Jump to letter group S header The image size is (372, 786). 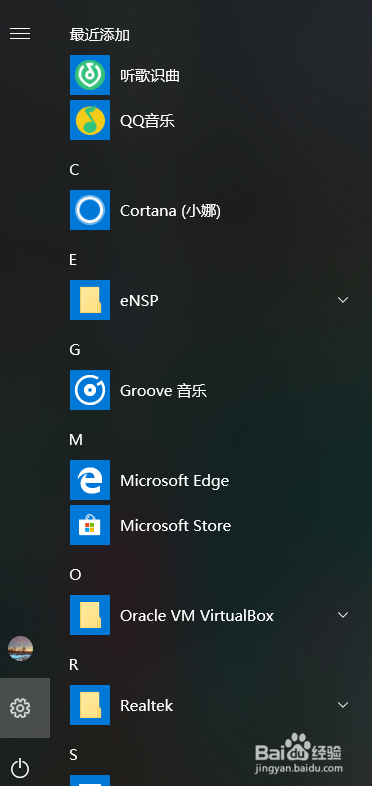click(73, 754)
